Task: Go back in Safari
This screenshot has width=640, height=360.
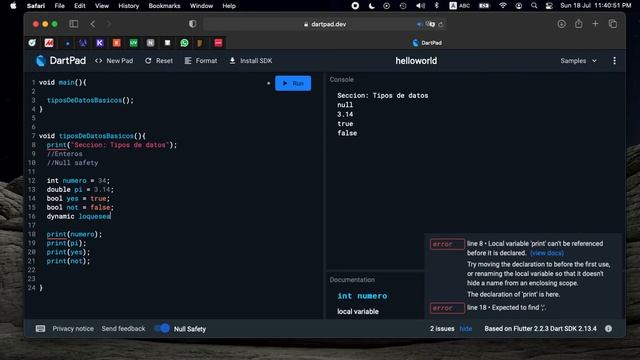Action: [93, 24]
